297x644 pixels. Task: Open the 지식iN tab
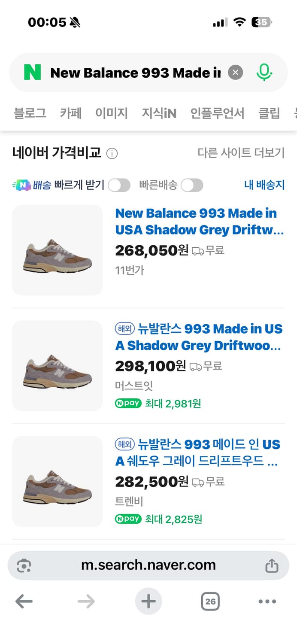pyautogui.click(x=158, y=113)
